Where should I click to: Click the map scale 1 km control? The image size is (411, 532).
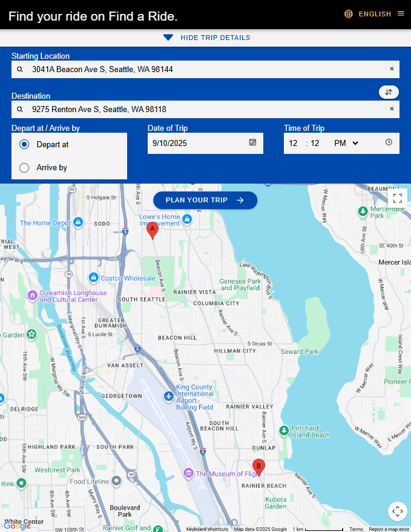click(318, 529)
